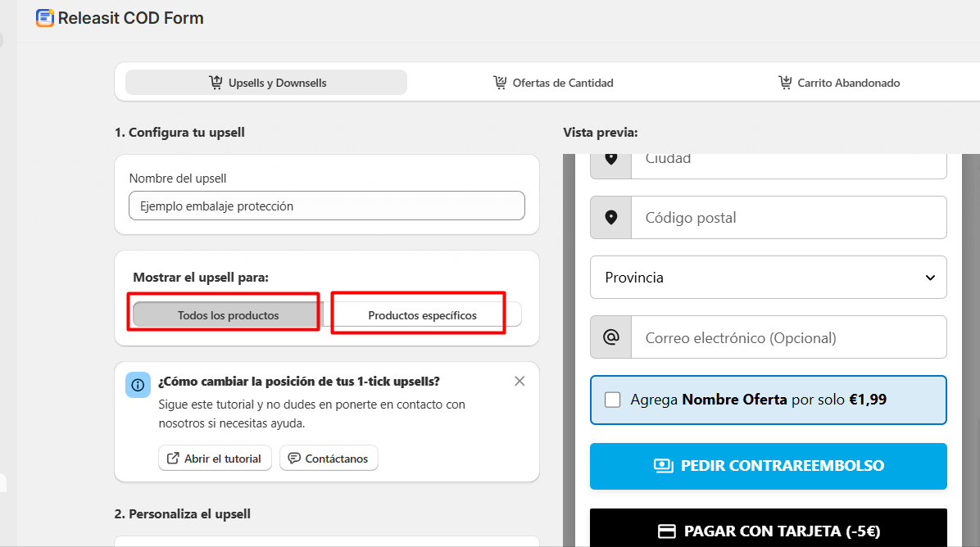The width and height of the screenshot is (980, 547).
Task: Click the credit card icon on Pagar con Tarjeta
Action: (667, 531)
